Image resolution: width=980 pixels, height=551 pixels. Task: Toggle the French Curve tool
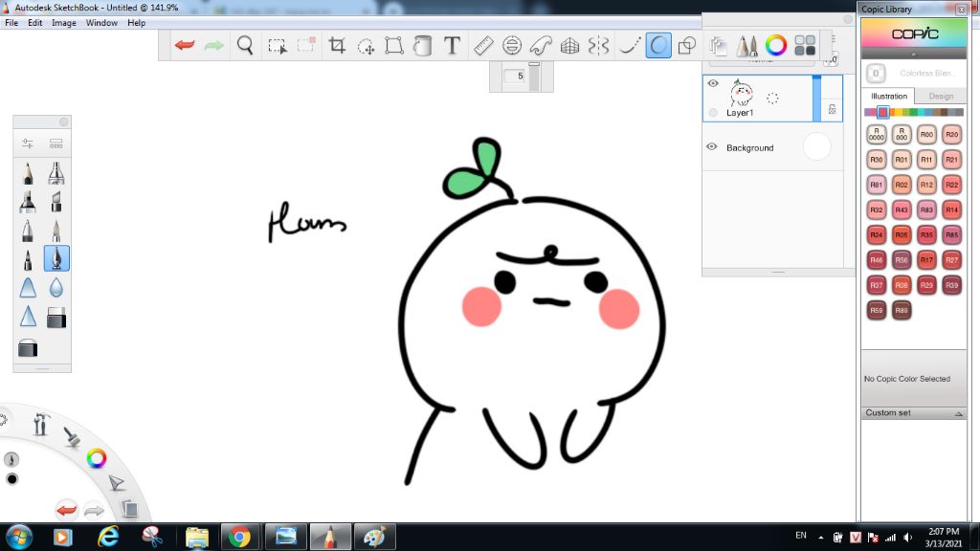541,46
